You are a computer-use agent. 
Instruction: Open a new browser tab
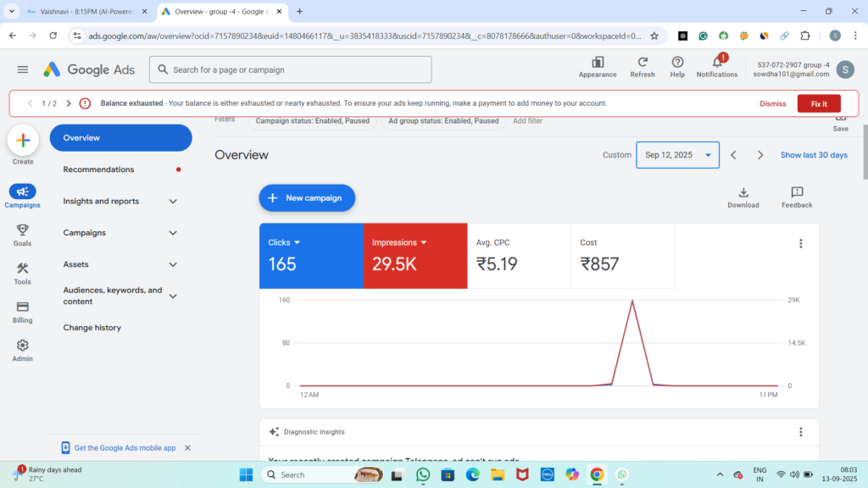click(x=299, y=11)
